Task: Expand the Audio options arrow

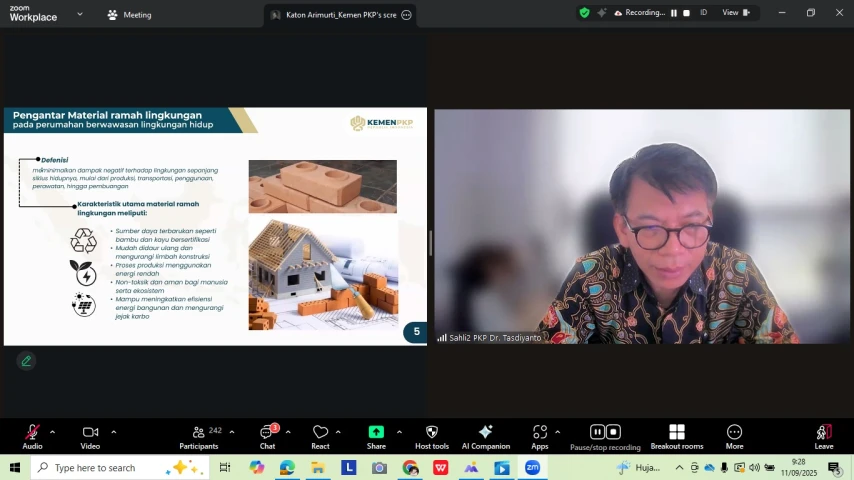Action: point(53,432)
